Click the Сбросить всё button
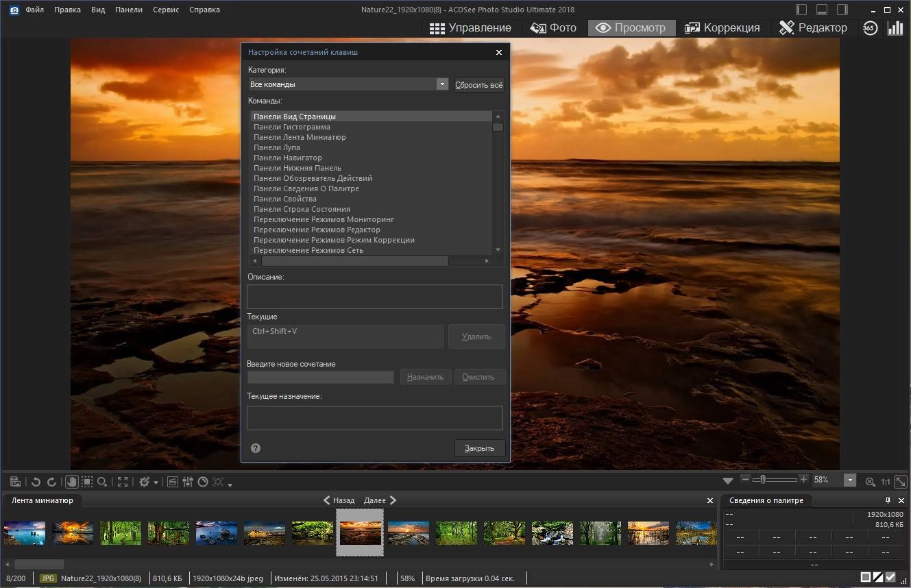This screenshot has width=911, height=588. [479, 85]
